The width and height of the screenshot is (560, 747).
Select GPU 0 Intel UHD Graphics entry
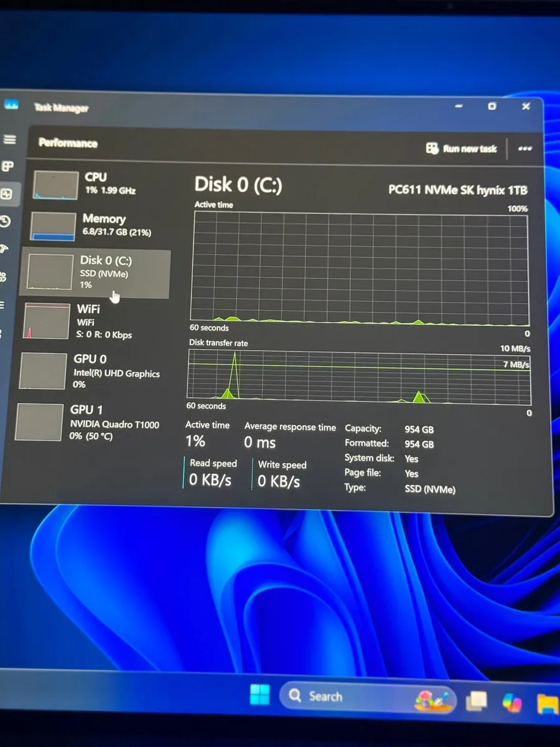click(x=92, y=371)
